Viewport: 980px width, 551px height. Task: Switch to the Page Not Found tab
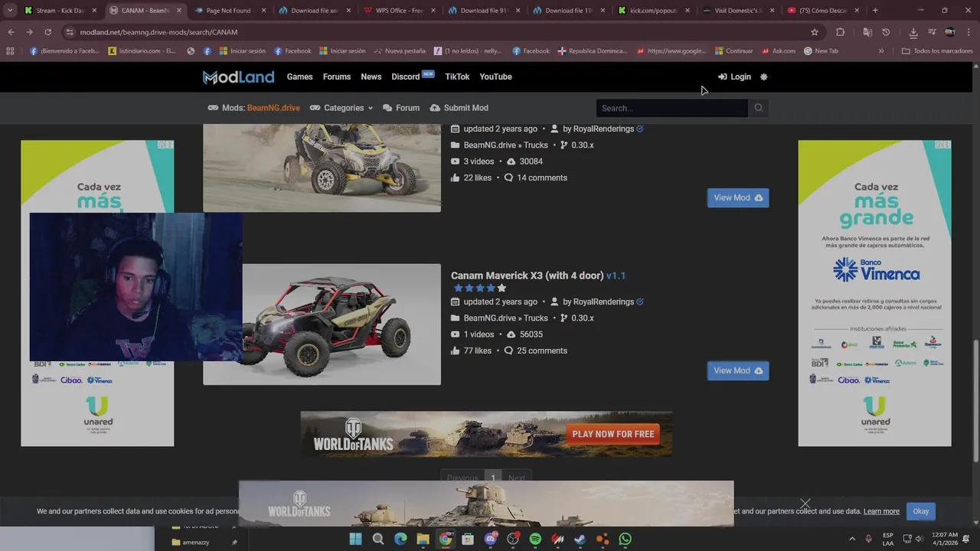(x=230, y=11)
